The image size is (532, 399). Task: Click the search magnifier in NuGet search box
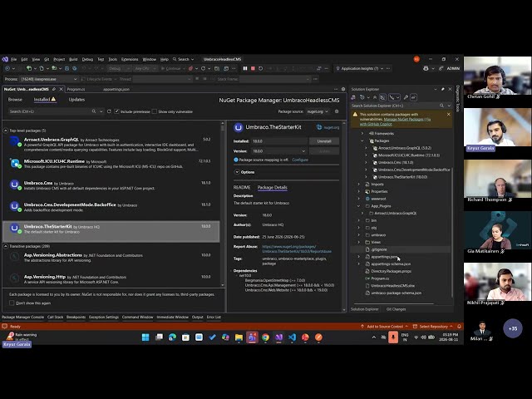tap(94, 111)
